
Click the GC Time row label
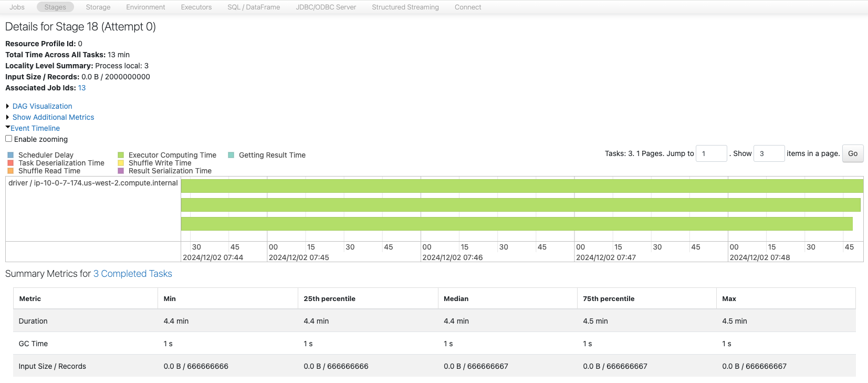coord(33,344)
